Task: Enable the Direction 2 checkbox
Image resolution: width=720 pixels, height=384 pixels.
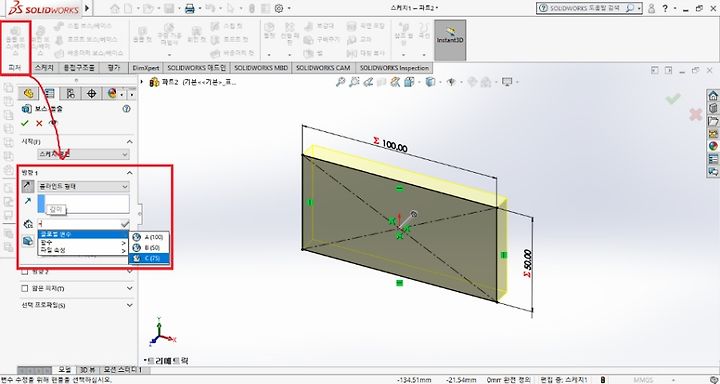Action: click(x=25, y=271)
